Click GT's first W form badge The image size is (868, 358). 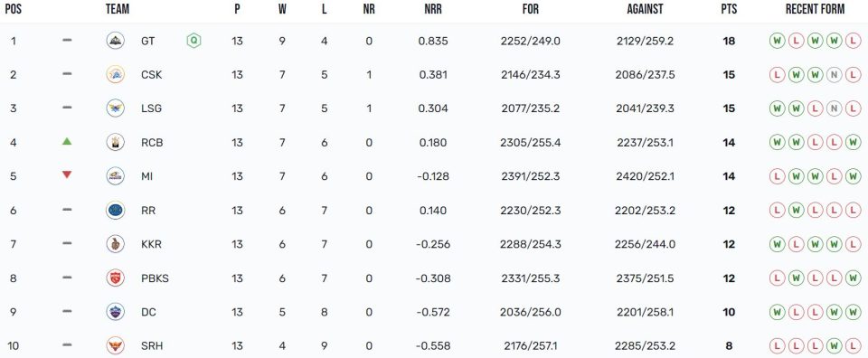(778, 41)
